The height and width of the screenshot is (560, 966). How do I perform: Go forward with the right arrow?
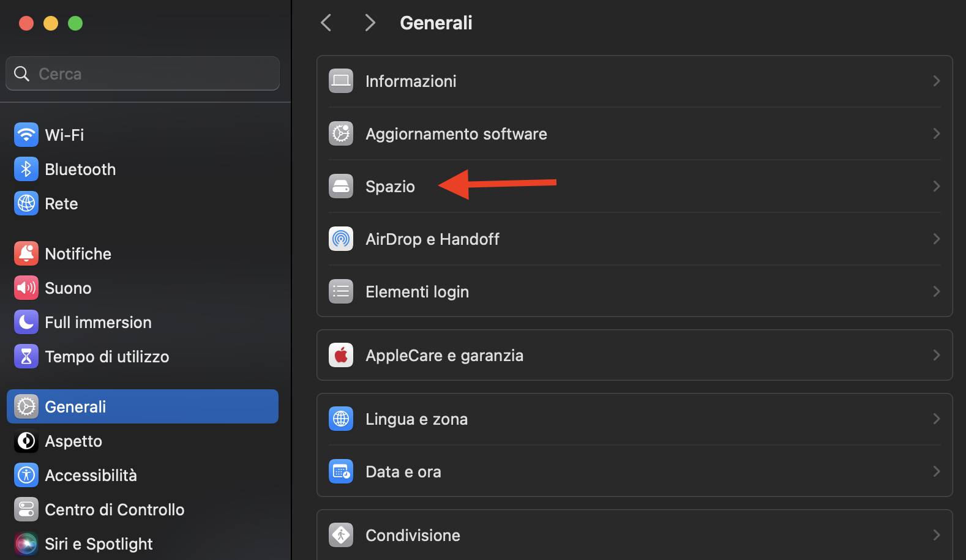coord(370,23)
